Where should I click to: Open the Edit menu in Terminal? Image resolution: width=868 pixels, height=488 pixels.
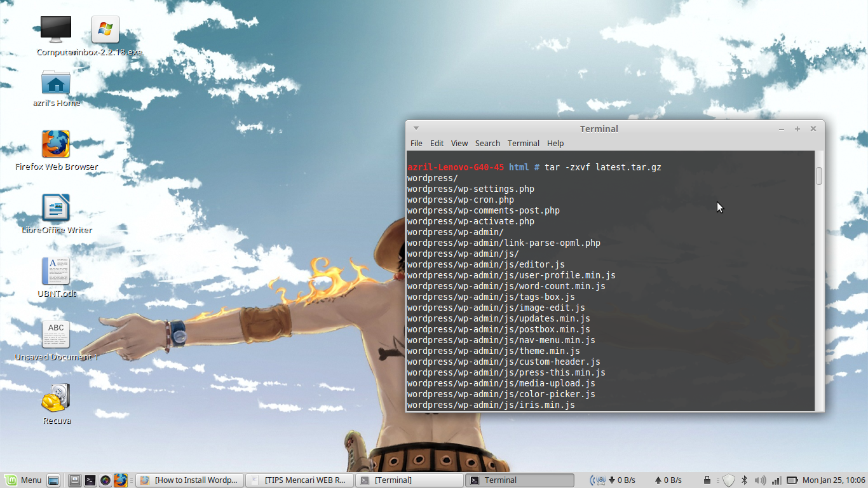437,144
